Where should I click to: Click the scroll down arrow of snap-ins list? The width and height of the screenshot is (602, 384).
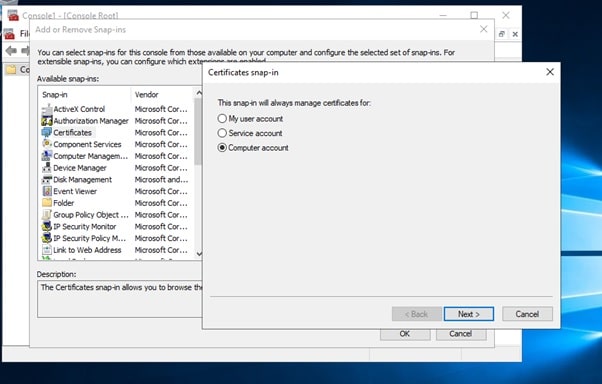pyautogui.click(x=198, y=254)
